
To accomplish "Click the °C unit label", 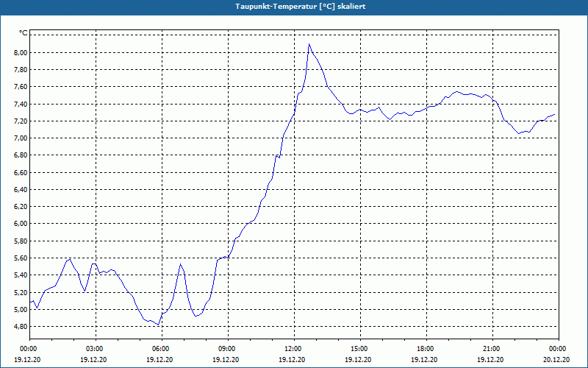I will (x=24, y=33).
